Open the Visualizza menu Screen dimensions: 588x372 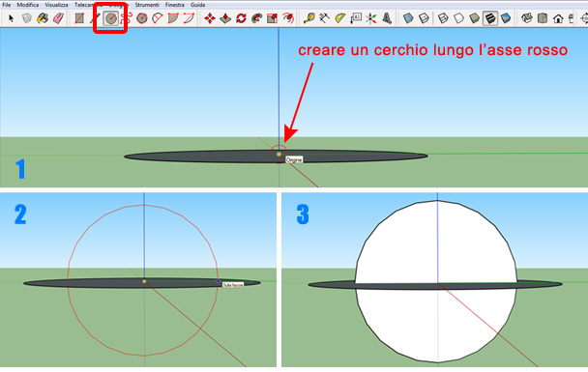click(x=57, y=5)
